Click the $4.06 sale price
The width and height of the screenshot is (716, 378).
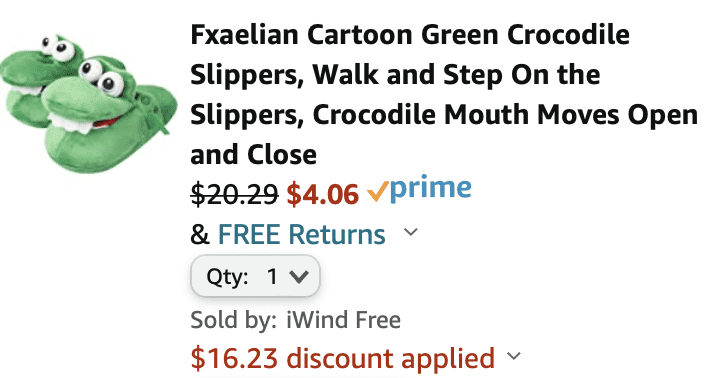coord(322,194)
